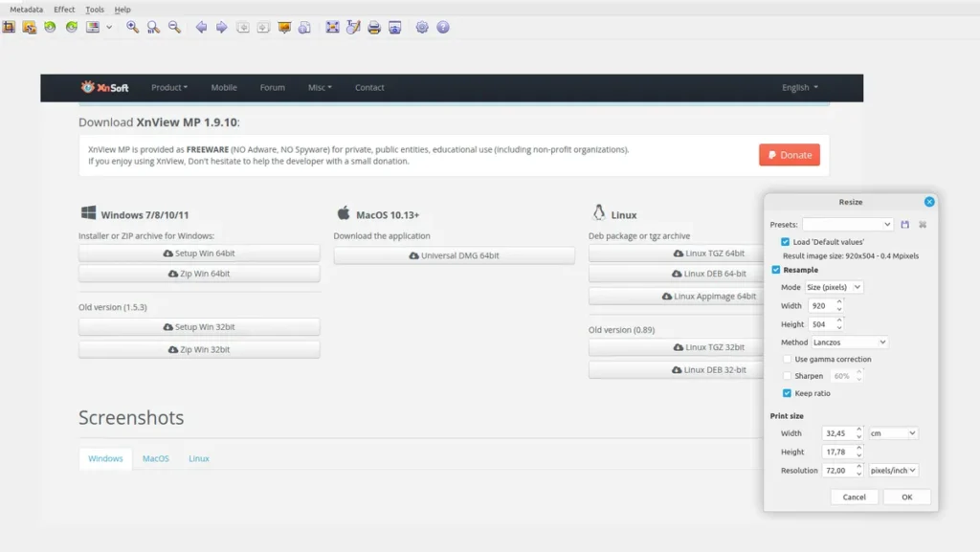Select the Crop tool in toolbar
980x552 pixels.
[9, 27]
